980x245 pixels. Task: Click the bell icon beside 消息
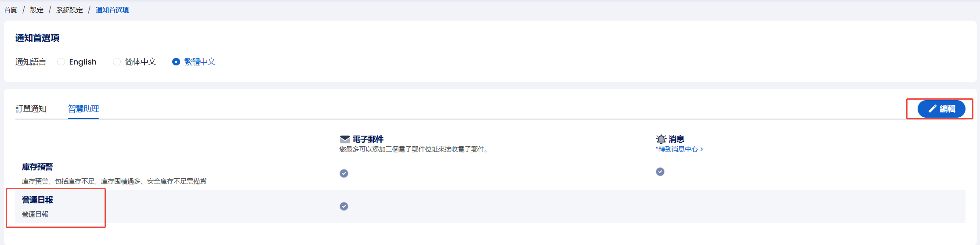(661, 139)
